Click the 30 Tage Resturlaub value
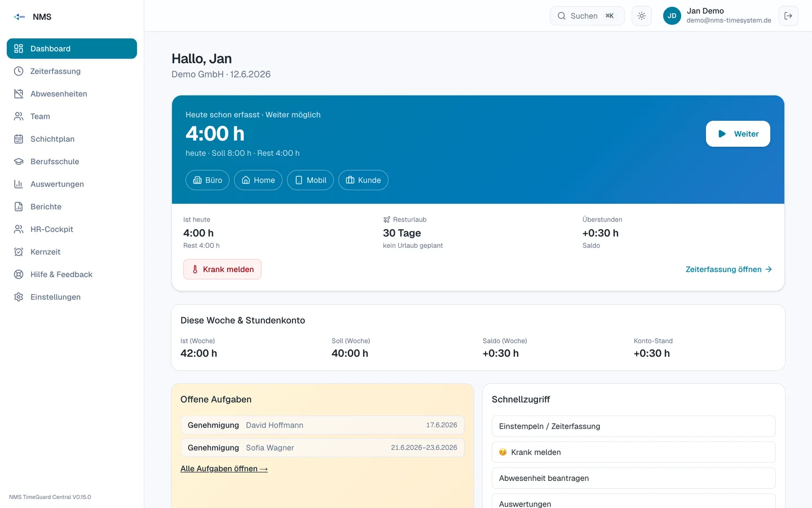 click(402, 233)
